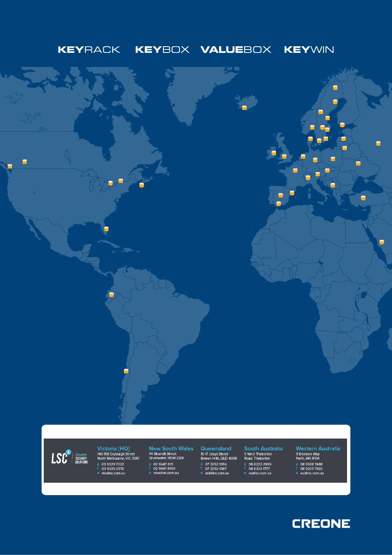This screenshot has height=555, width=392.
Task: Click the sa@lsc.com.au email address
Action: [x=260, y=473]
